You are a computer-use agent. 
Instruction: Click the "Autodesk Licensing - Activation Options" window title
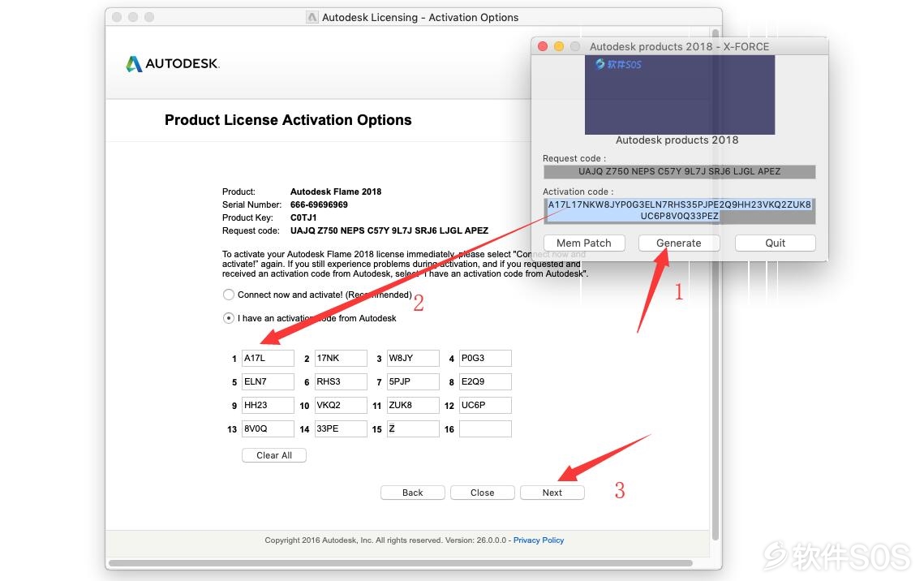pyautogui.click(x=420, y=18)
